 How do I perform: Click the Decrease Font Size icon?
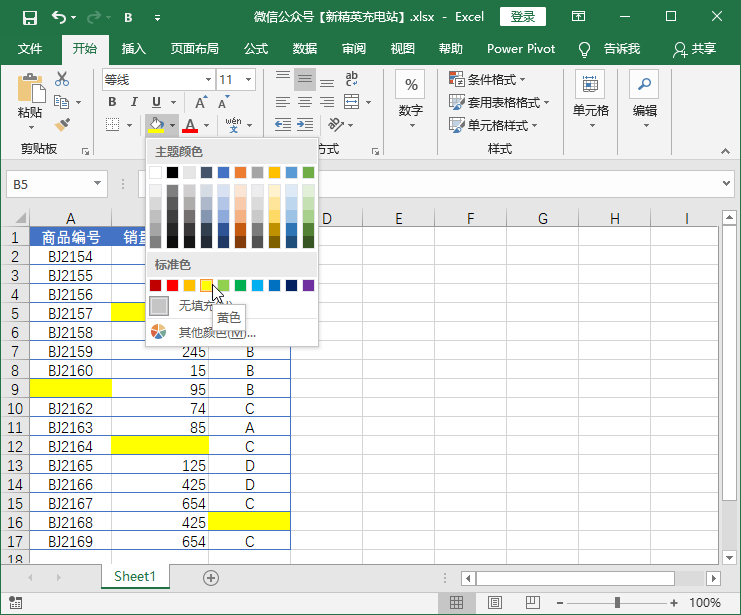click(x=223, y=103)
